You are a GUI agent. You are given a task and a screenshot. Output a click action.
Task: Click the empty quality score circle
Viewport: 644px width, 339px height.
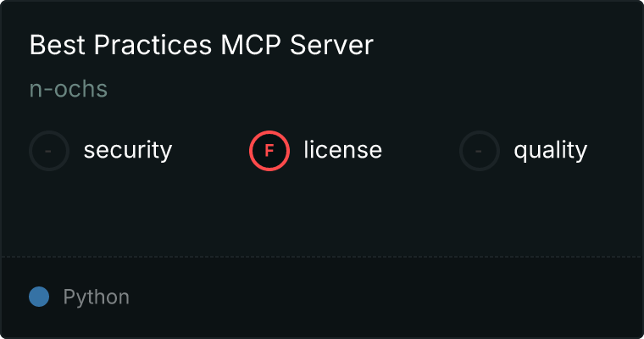pyautogui.click(x=480, y=151)
